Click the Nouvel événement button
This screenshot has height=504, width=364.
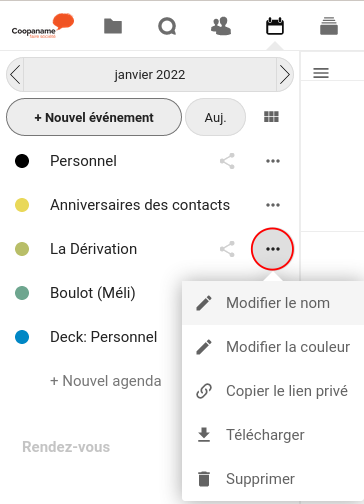(94, 117)
